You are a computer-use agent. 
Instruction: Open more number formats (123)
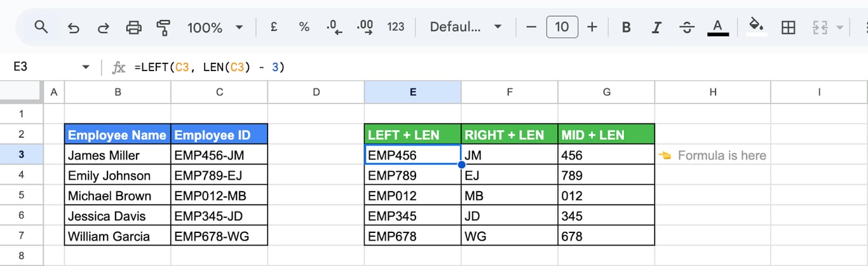coord(396,27)
